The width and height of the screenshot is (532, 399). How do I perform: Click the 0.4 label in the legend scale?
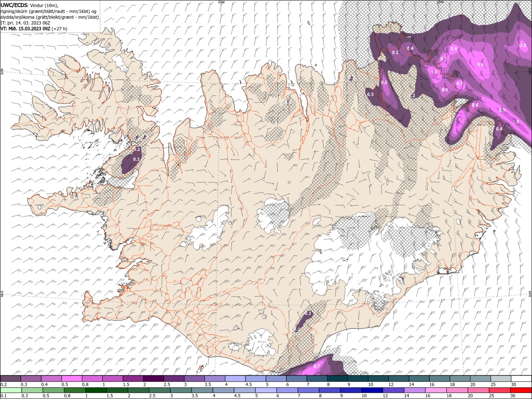44,384
